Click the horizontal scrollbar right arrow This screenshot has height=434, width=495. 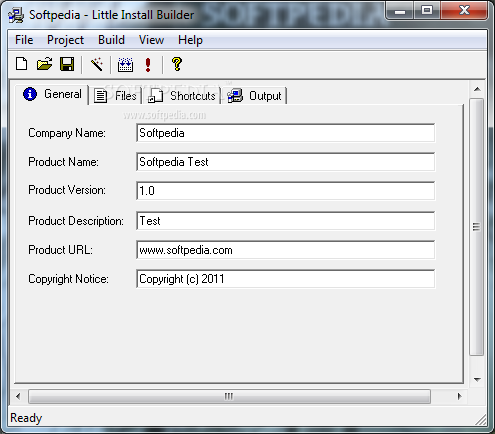click(x=460, y=396)
